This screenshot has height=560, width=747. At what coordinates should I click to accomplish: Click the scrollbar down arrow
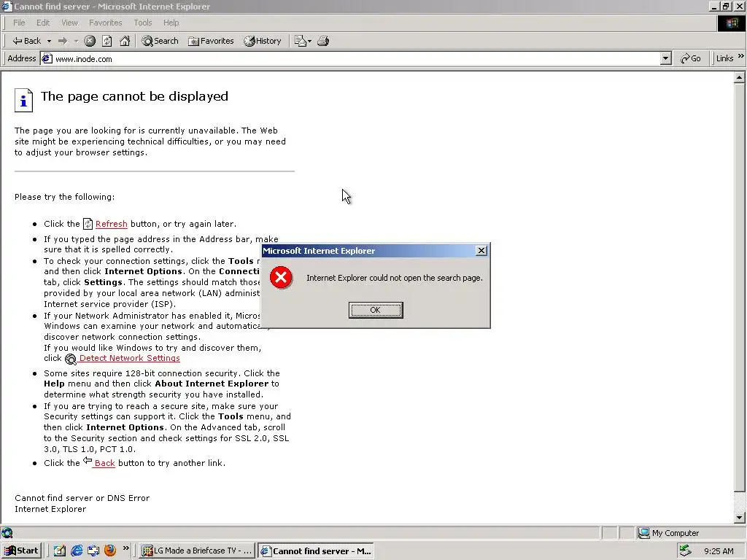[740, 518]
